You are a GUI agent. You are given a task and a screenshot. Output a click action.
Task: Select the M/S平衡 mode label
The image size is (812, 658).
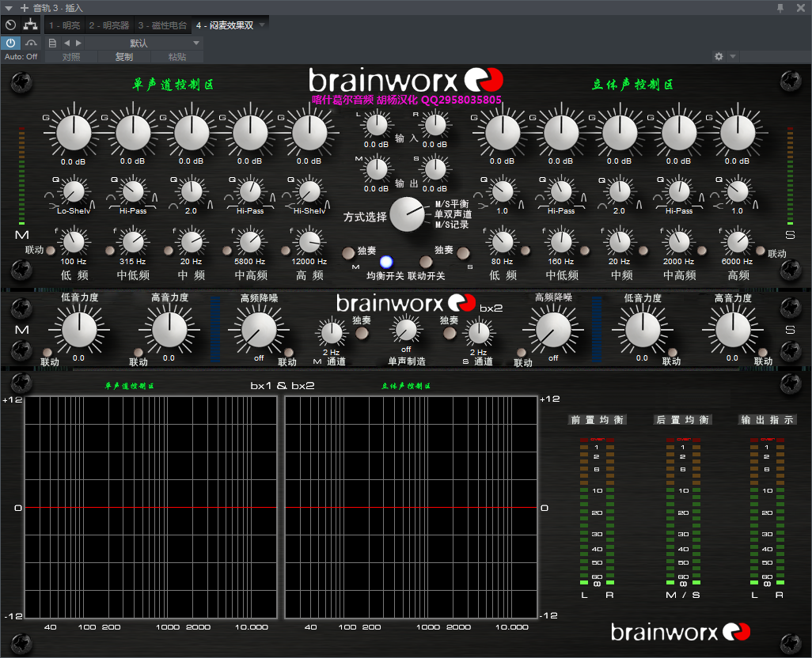(452, 204)
